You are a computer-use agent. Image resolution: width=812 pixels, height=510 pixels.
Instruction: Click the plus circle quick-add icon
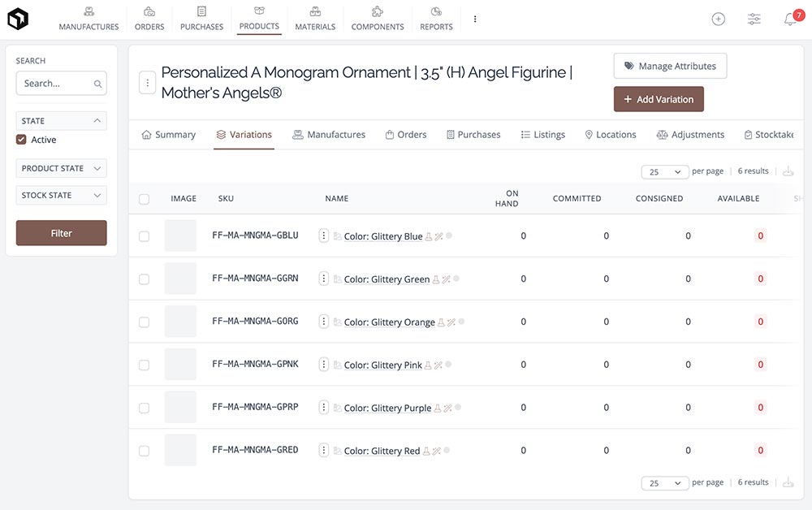click(719, 19)
